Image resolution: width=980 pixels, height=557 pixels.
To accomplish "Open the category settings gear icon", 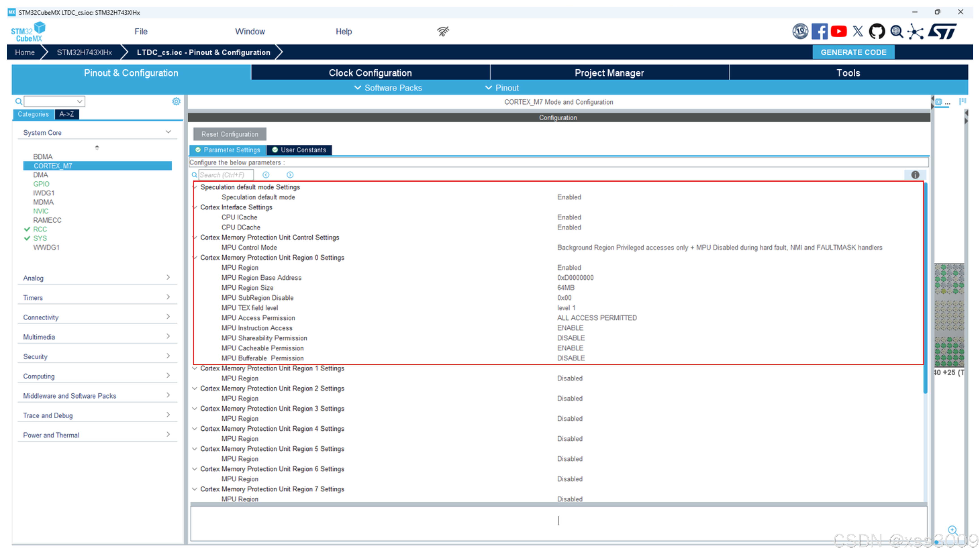I will pos(176,101).
